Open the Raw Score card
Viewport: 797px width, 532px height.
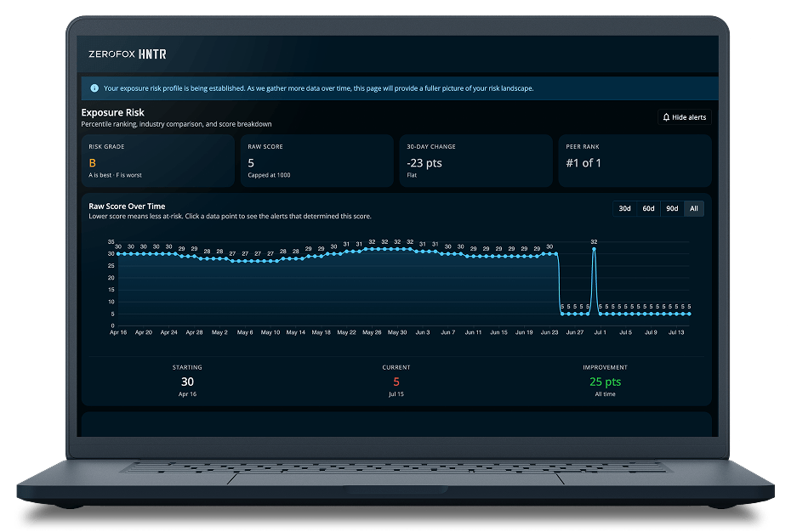point(317,161)
